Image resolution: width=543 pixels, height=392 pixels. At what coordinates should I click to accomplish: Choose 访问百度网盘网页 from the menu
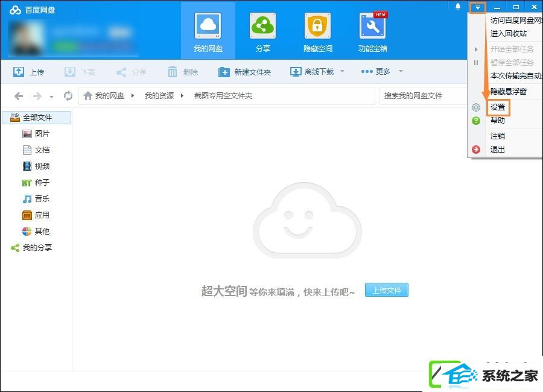(x=515, y=21)
